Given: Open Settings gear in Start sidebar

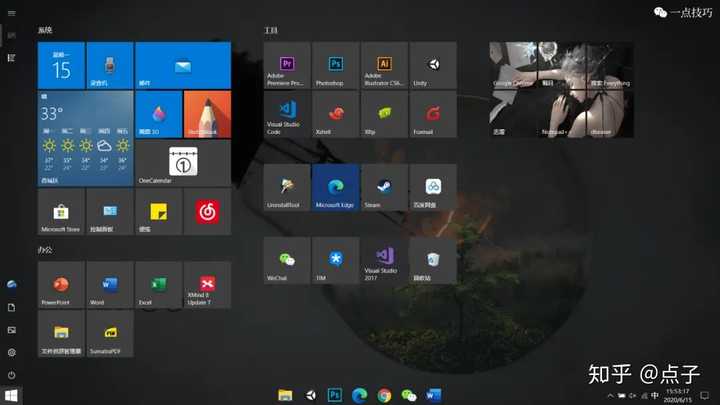Looking at the screenshot, I should tap(11, 352).
